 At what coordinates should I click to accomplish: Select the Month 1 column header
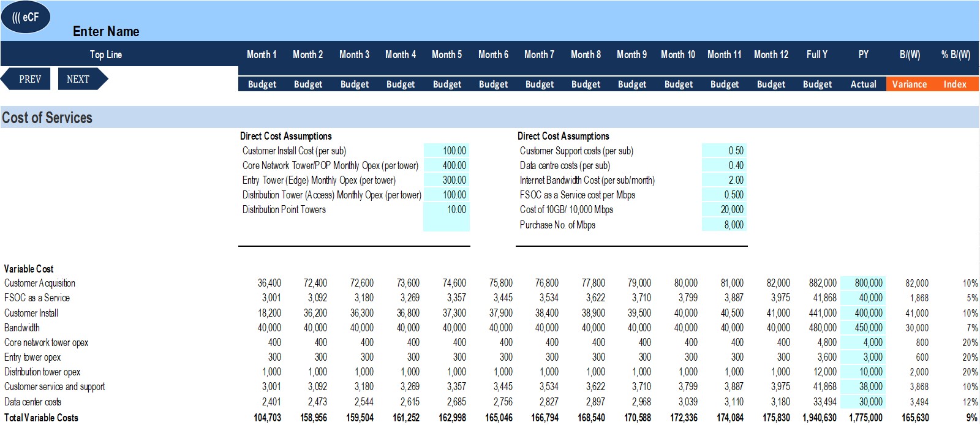pos(262,55)
